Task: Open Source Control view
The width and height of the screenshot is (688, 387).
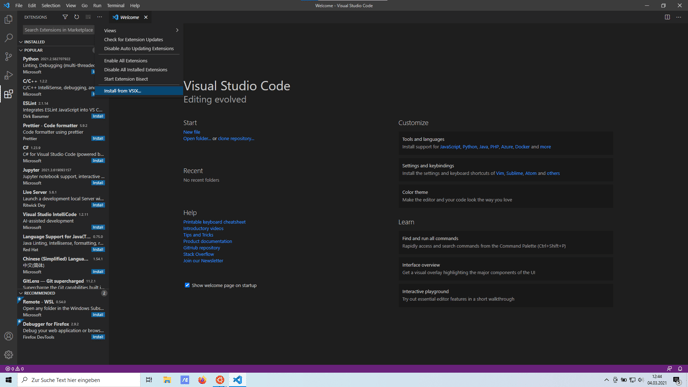Action: click(x=8, y=57)
